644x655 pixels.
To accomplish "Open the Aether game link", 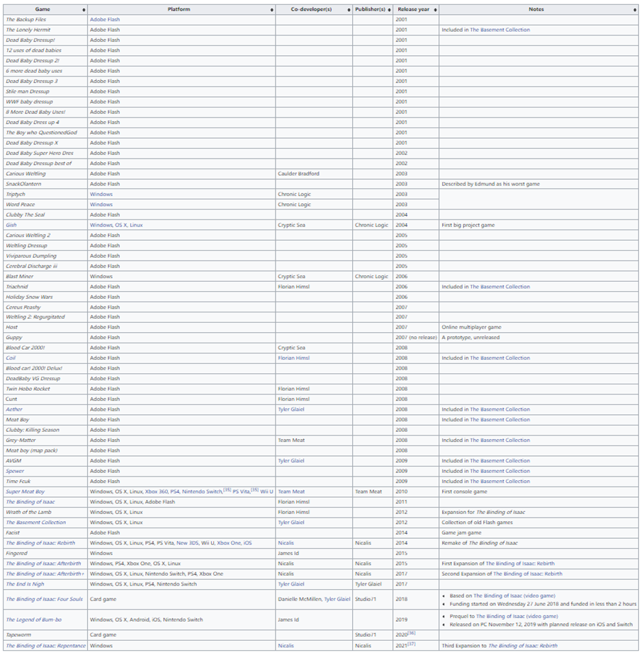I will [x=14, y=409].
